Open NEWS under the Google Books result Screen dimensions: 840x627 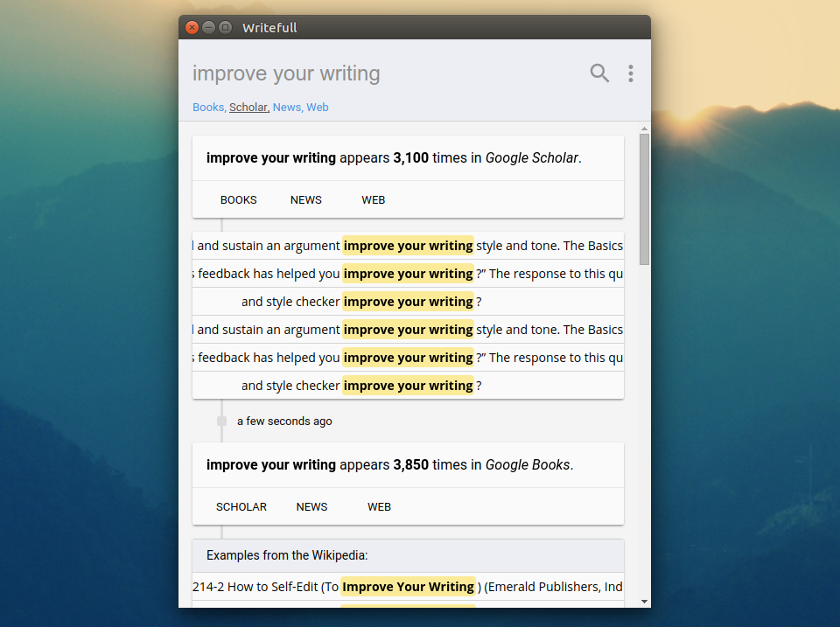(311, 506)
